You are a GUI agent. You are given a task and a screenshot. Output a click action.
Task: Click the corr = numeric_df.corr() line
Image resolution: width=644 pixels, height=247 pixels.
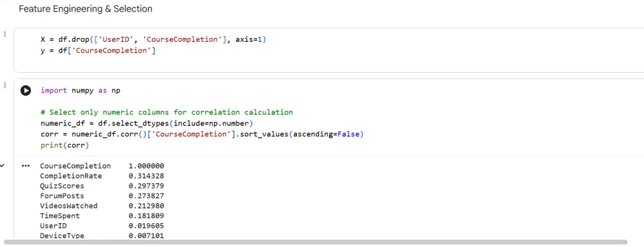coord(202,134)
